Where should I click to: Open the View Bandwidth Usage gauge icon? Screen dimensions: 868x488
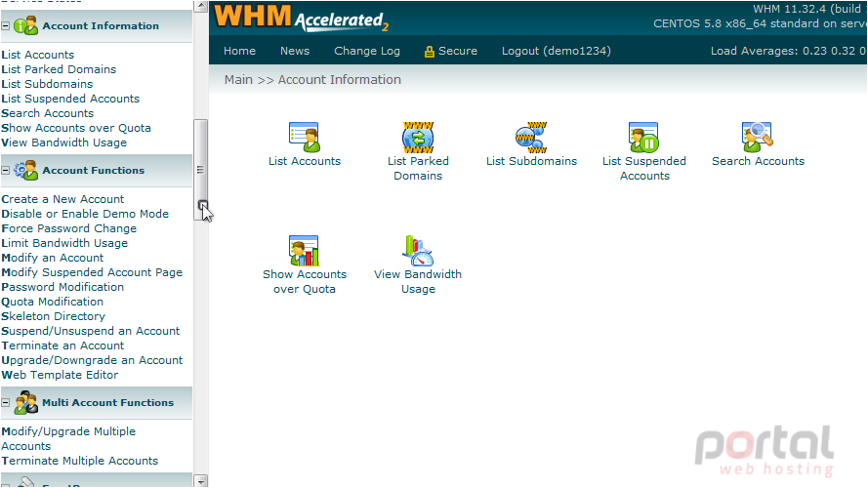[418, 251]
